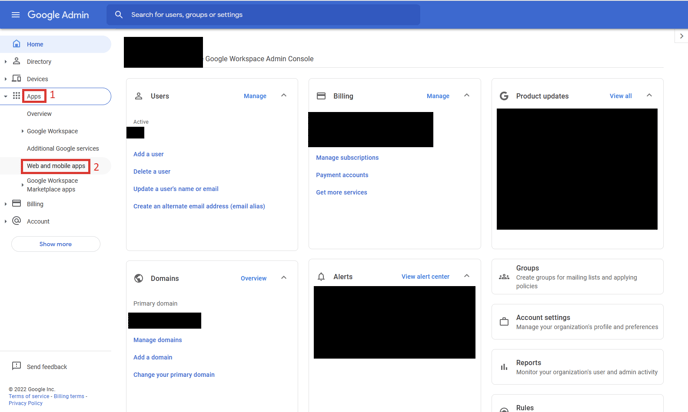Expand the right side panel arrow
The image size is (688, 412).
681,36
